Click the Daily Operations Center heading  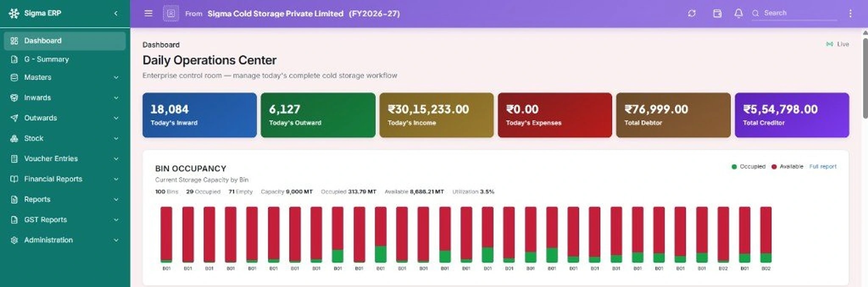[209, 60]
